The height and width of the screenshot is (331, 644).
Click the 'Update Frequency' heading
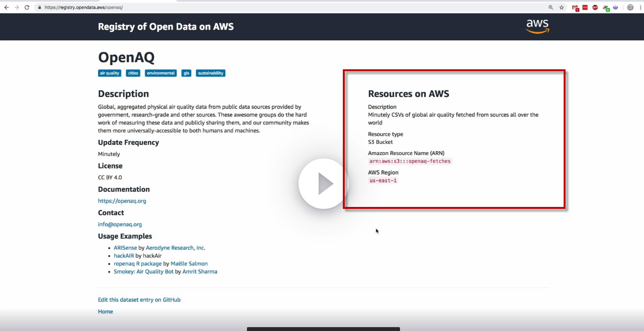[128, 142]
